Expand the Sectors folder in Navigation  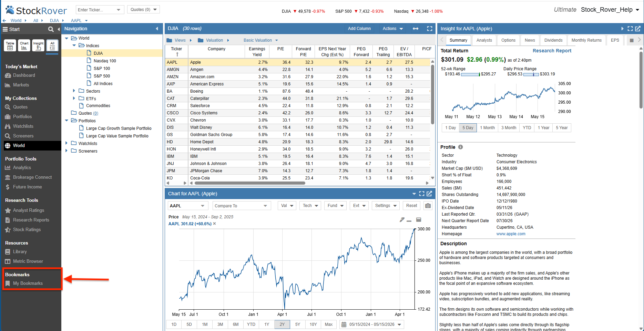point(74,91)
